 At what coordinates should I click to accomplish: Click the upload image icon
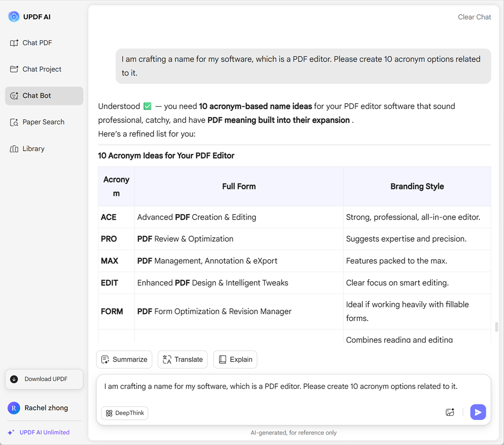click(450, 412)
